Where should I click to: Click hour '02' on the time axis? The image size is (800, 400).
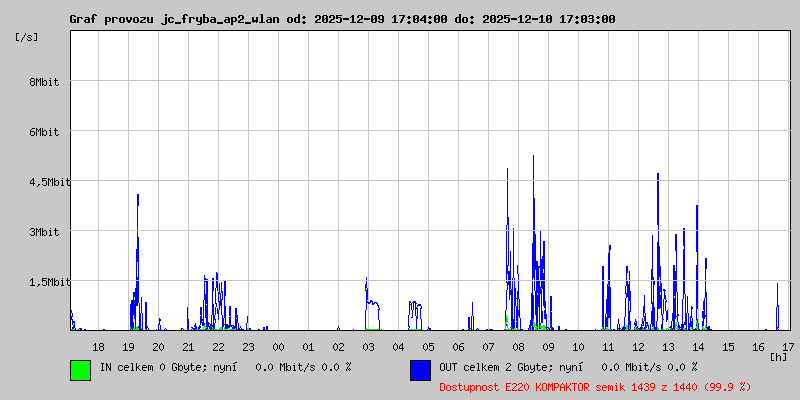(x=338, y=347)
